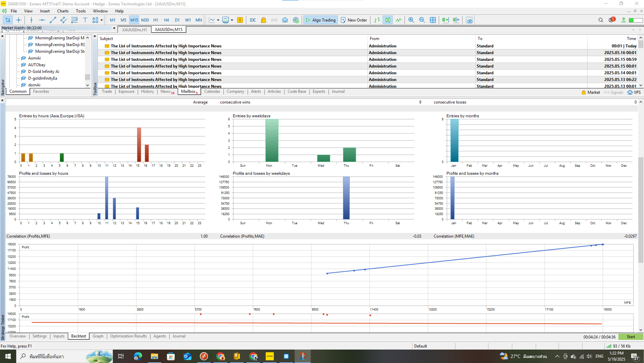Switch the timeframe to H1

156,20
